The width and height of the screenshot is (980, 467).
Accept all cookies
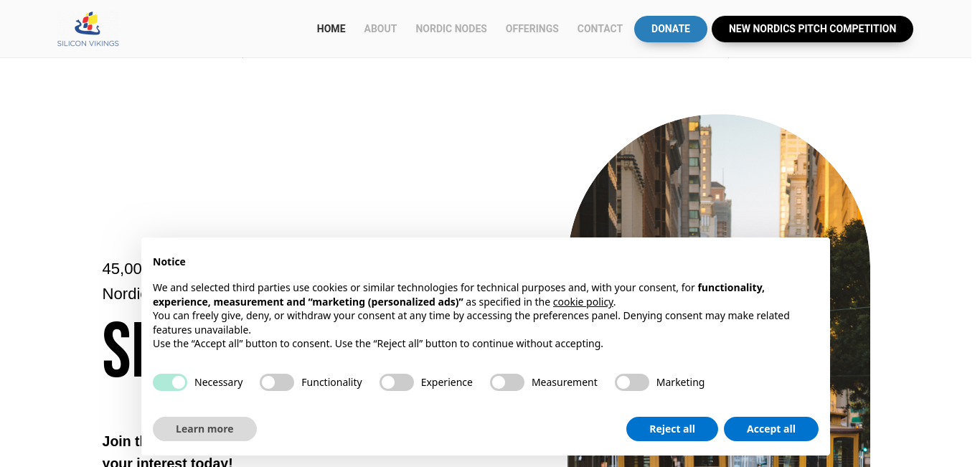coord(771,429)
